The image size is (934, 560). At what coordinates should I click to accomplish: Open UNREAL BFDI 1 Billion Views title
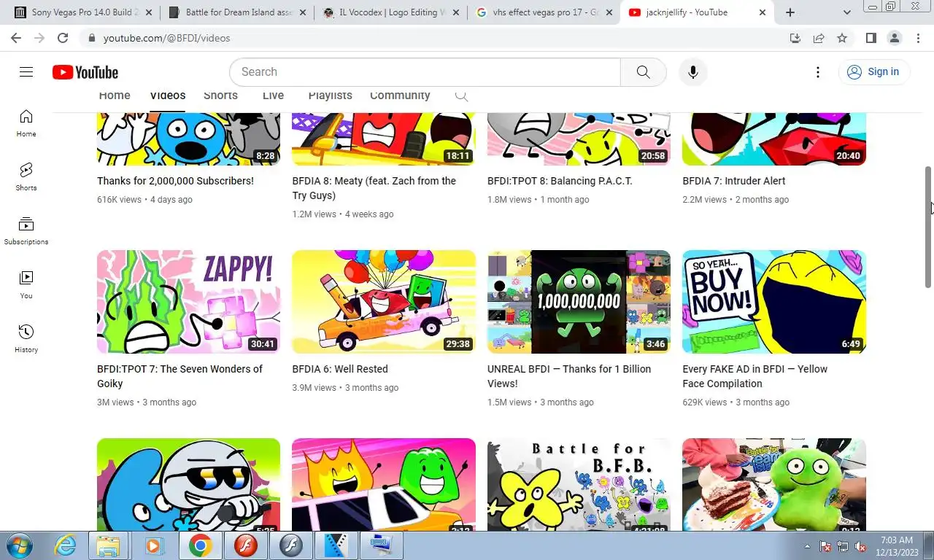point(569,376)
